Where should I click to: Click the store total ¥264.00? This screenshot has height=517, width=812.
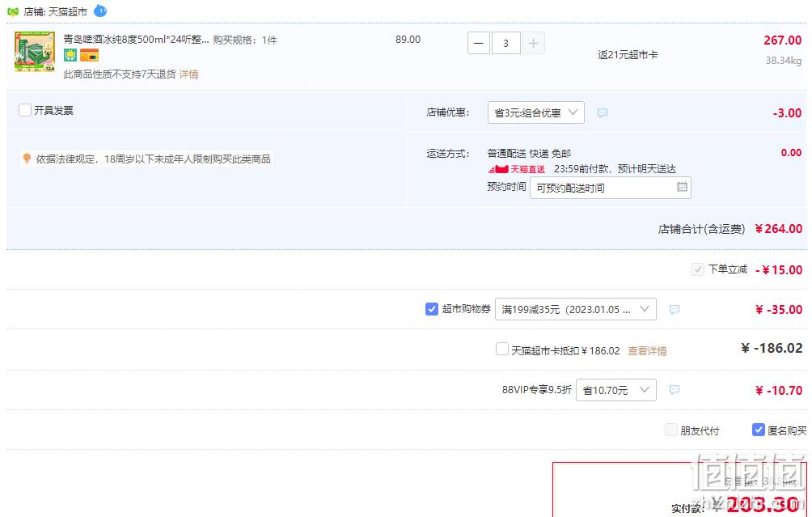pos(778,228)
